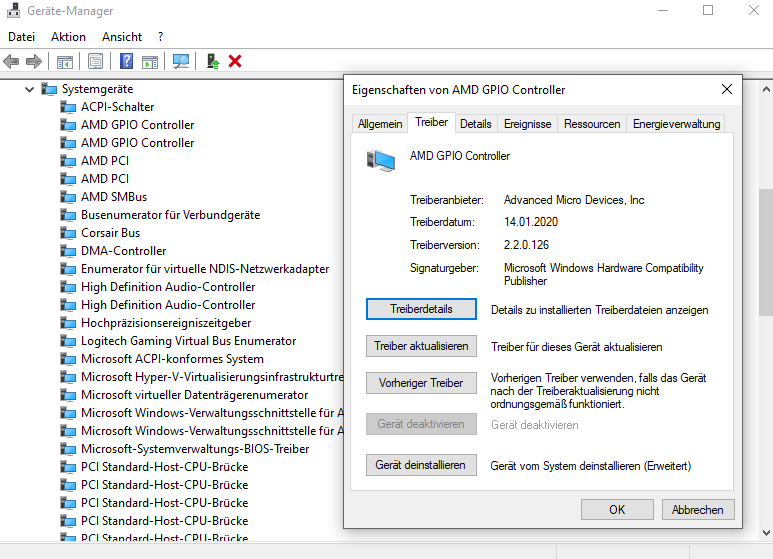Open the Ansicht menu
773x559 pixels.
click(x=122, y=37)
